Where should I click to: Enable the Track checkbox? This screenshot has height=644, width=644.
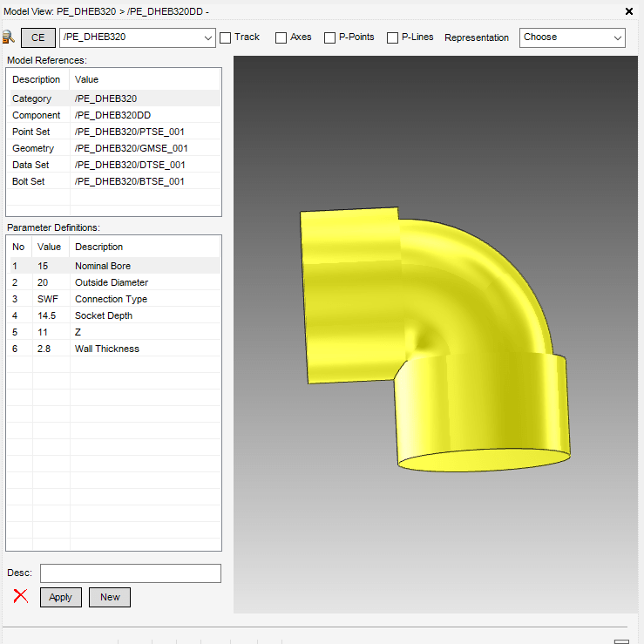[x=226, y=37]
